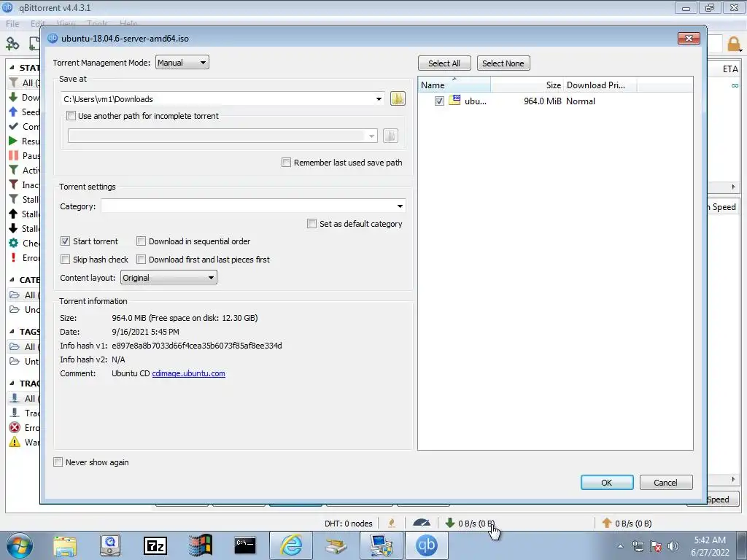Open the Save at path dropdown
This screenshot has width=747, height=560.
click(x=379, y=99)
